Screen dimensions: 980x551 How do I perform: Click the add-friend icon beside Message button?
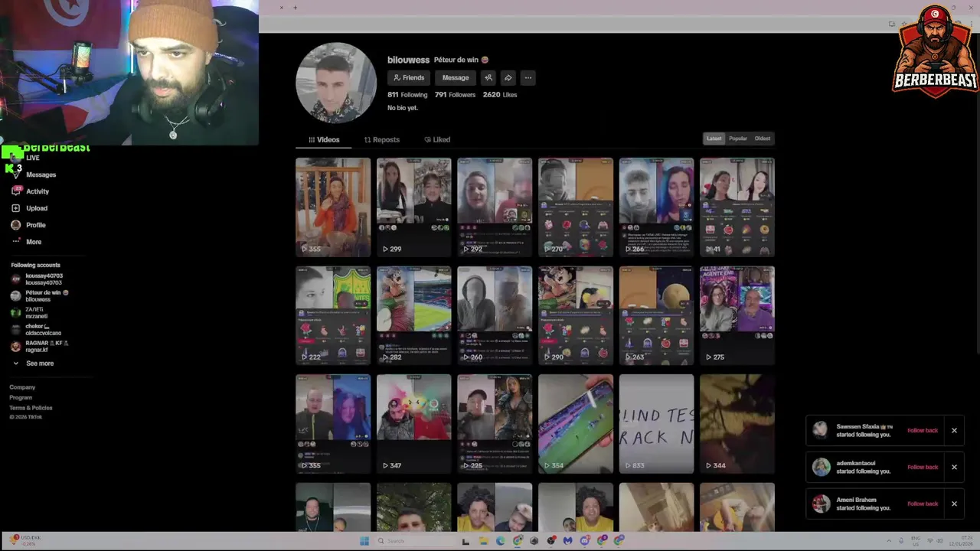point(488,77)
